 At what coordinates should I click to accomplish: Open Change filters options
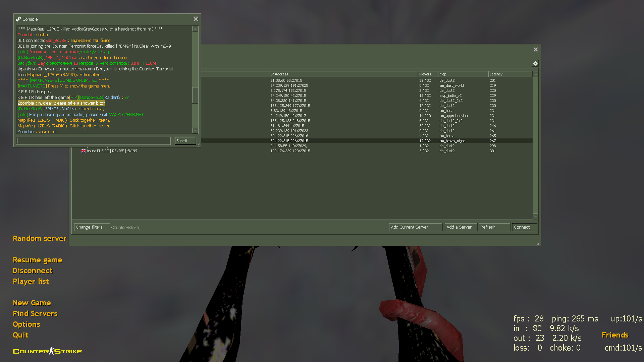tap(92, 227)
